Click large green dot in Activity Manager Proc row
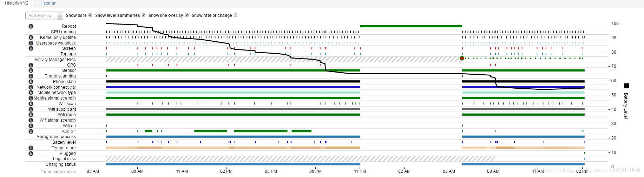 coord(462,58)
